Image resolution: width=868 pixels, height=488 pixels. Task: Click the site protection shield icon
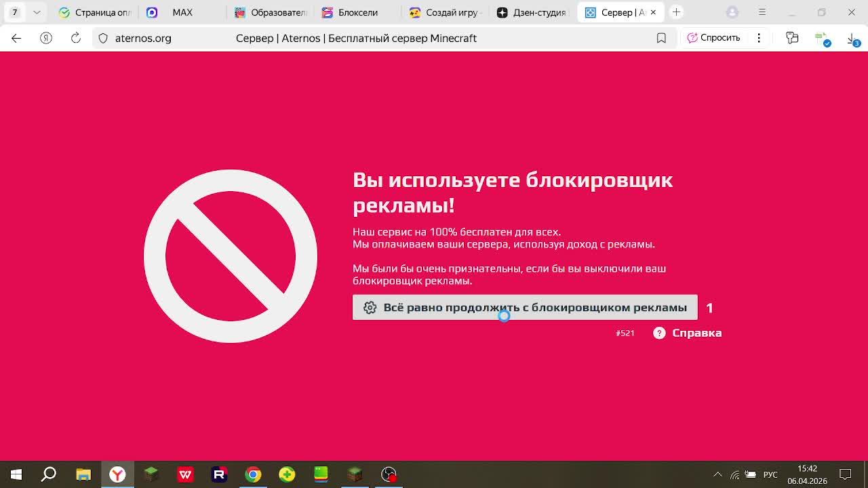click(103, 38)
